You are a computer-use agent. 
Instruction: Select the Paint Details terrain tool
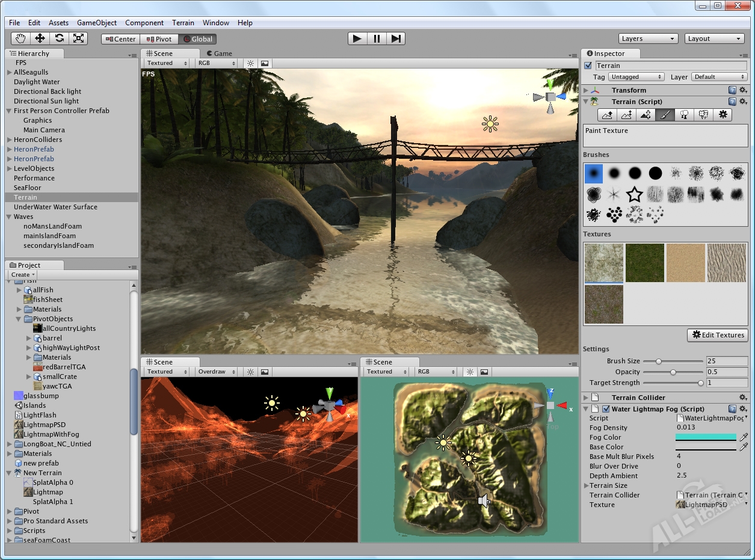click(703, 115)
